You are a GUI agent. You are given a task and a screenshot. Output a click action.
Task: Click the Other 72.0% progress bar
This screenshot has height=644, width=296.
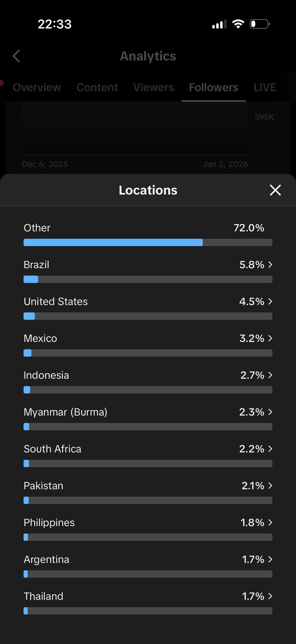[x=148, y=242]
